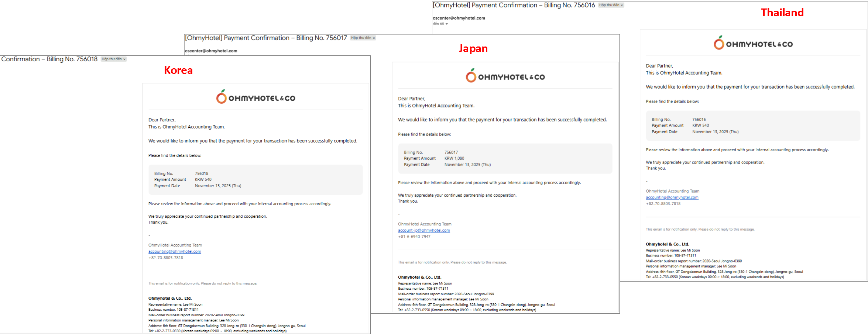
Task: Click sender cscenter@ohmyhotel.com in the 756017 email
Action: [211, 51]
